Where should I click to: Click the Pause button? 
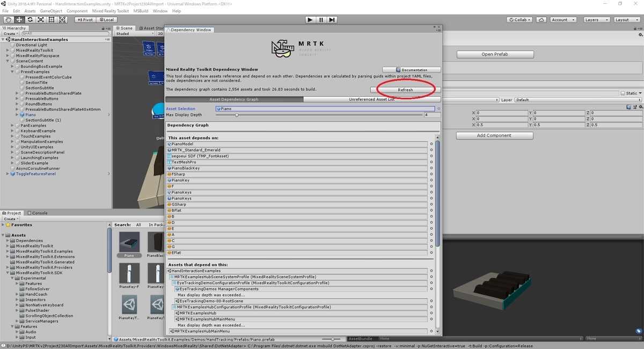(x=321, y=20)
